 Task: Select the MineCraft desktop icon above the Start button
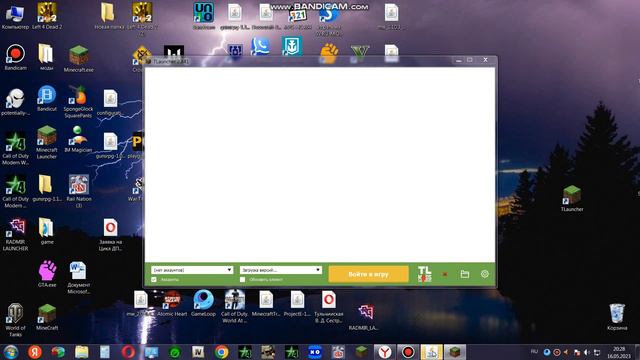pos(47,317)
